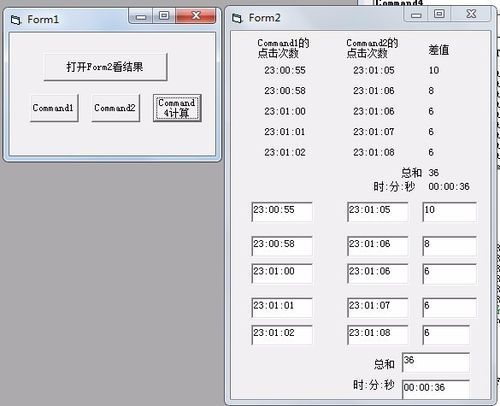Click the Command2 button in Form1
The height and width of the screenshot is (406, 500).
pyautogui.click(x=115, y=108)
